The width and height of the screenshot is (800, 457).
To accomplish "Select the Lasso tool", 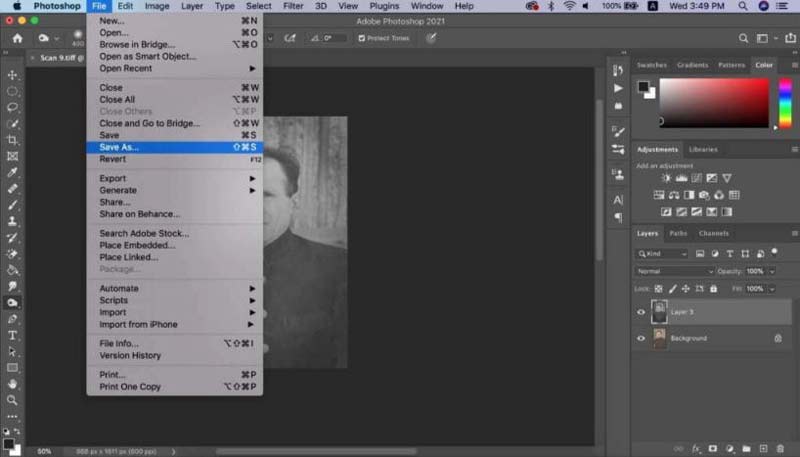I will [12, 108].
